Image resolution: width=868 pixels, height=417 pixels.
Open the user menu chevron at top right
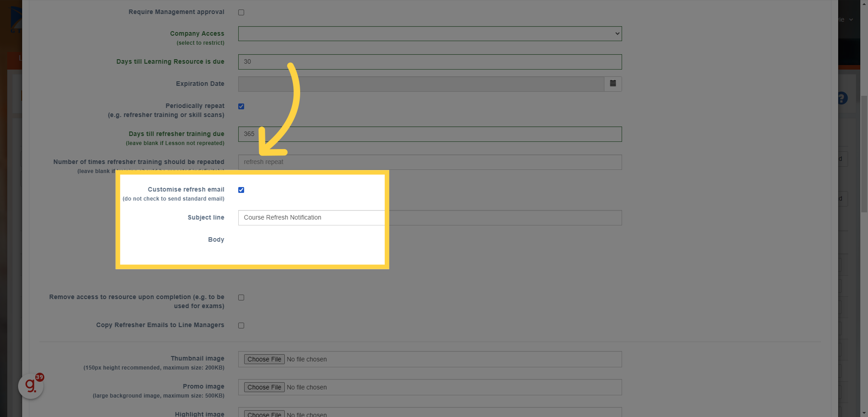click(x=851, y=19)
